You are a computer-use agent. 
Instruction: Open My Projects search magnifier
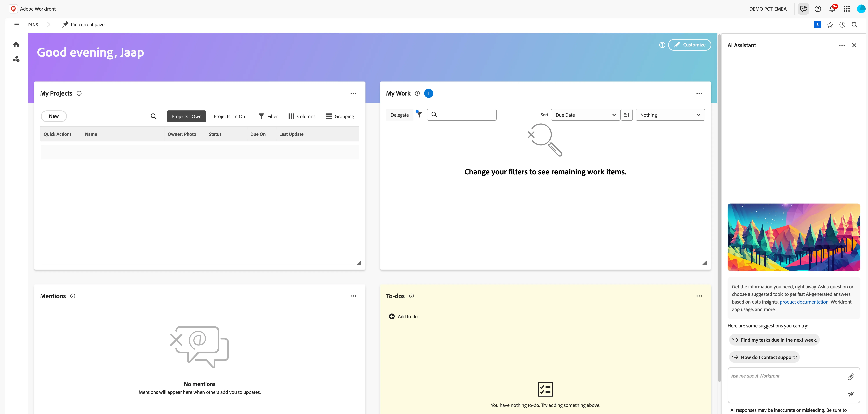[154, 117]
